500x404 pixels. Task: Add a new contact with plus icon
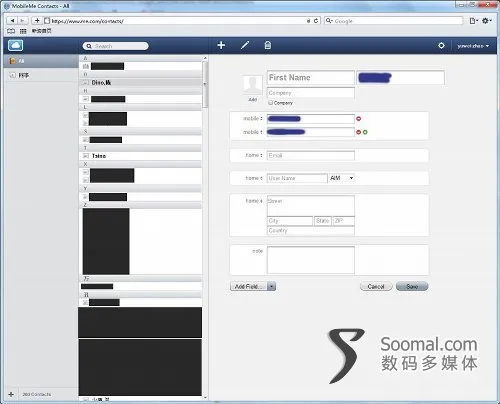[x=221, y=45]
